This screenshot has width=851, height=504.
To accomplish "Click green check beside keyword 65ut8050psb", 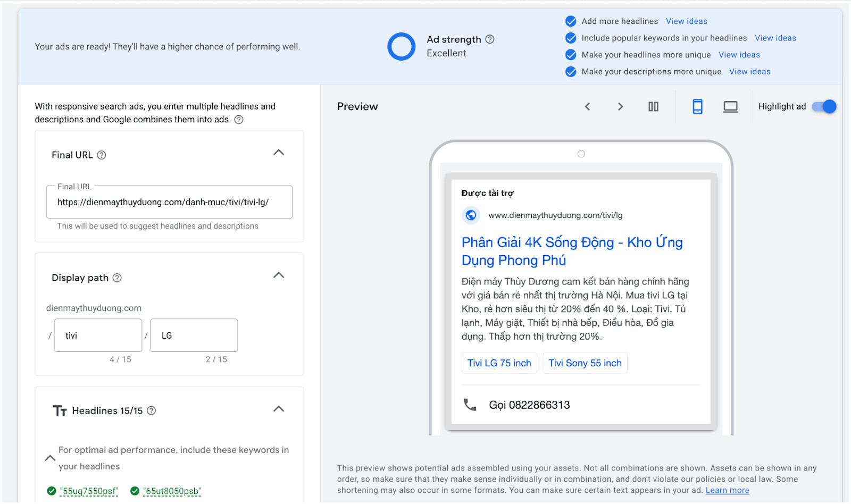I will pos(135,491).
